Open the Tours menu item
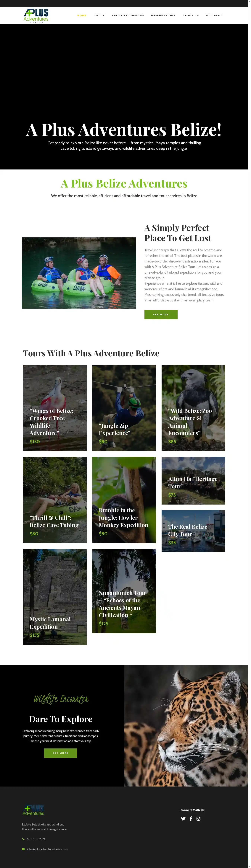 click(99, 16)
